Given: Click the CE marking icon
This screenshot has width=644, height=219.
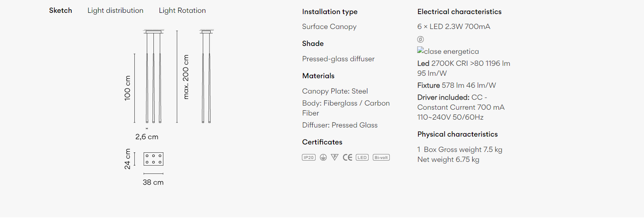Looking at the screenshot, I should (x=348, y=157).
